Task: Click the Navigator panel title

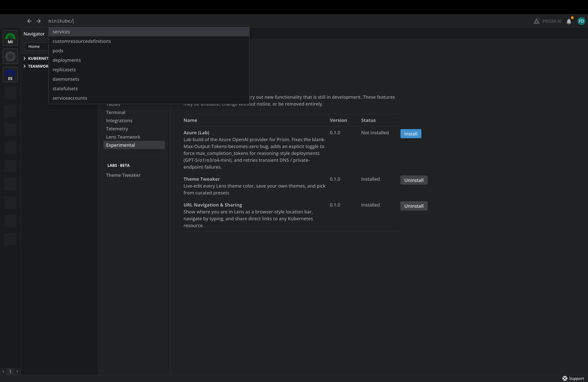Action: tap(34, 34)
